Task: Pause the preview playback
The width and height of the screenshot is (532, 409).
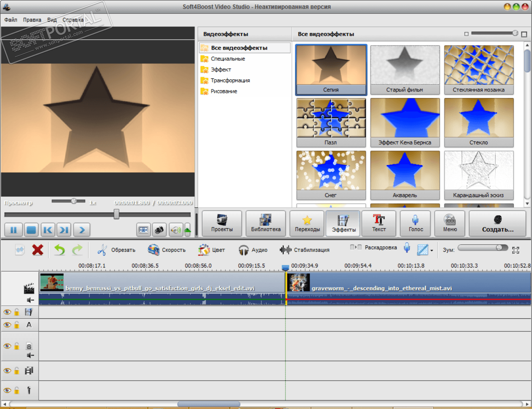Action: (x=13, y=230)
